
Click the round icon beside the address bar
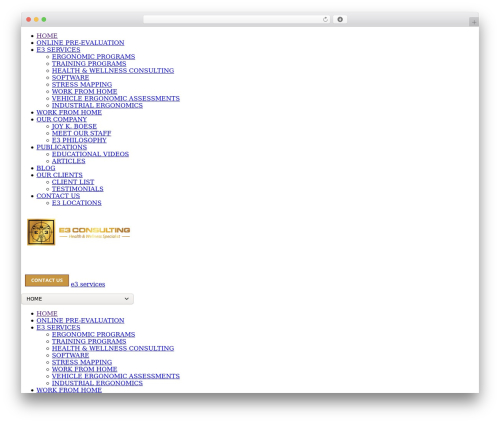(x=340, y=19)
